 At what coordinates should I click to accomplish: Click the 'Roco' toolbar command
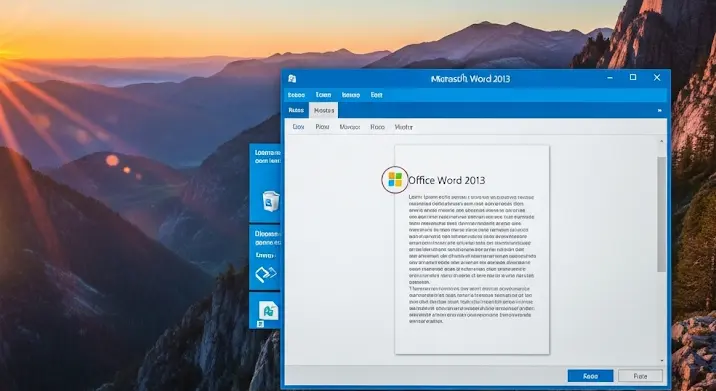tap(377, 127)
